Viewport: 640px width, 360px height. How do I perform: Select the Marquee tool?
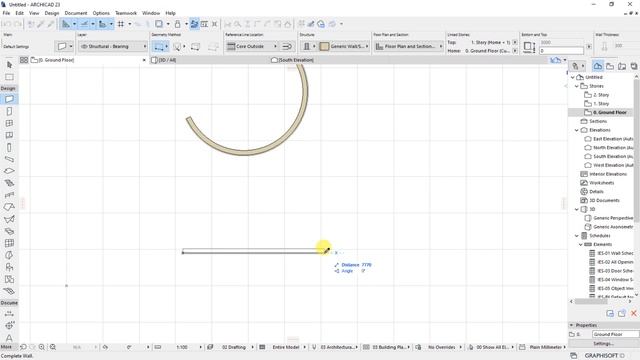pyautogui.click(x=9, y=77)
